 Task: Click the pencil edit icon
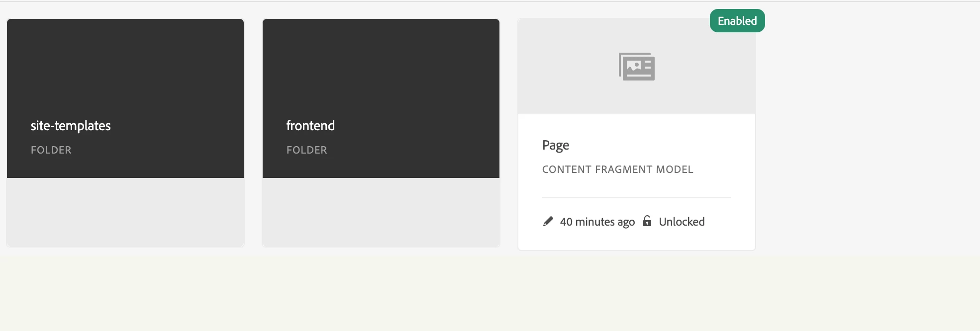(x=548, y=221)
